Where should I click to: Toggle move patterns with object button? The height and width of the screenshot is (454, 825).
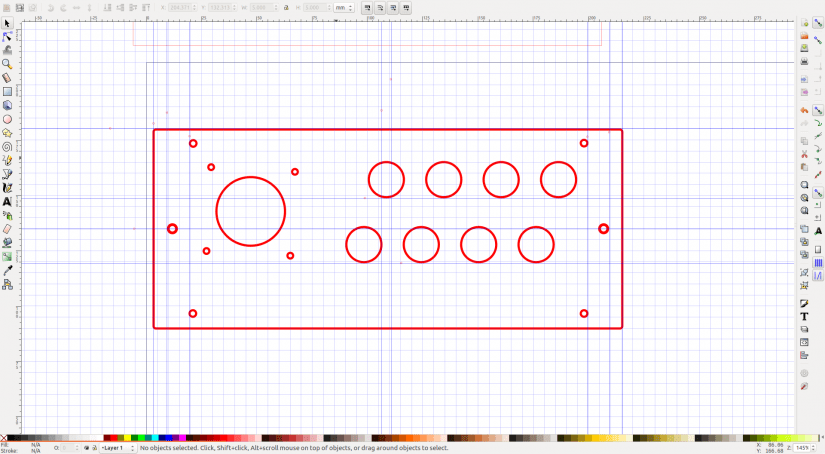tap(406, 8)
